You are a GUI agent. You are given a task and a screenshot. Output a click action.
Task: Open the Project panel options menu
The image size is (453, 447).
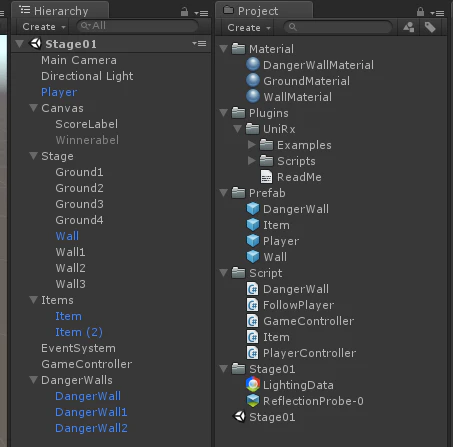tap(437, 13)
